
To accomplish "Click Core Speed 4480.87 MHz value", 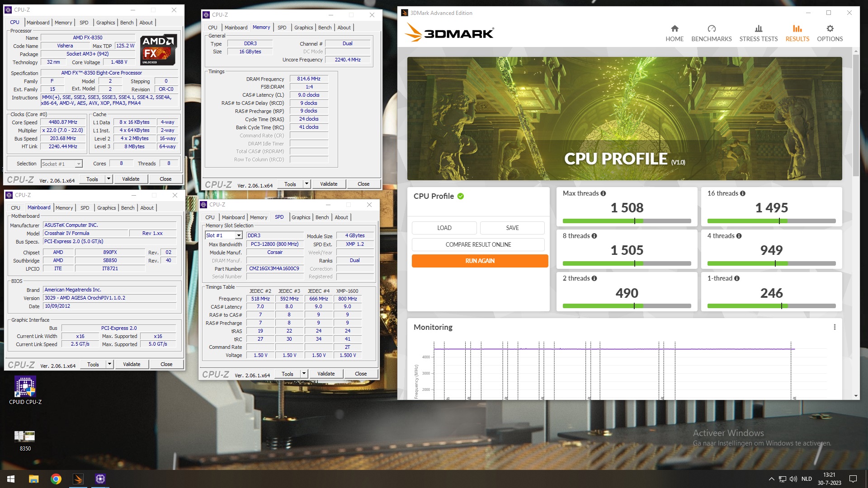I will pyautogui.click(x=63, y=122).
